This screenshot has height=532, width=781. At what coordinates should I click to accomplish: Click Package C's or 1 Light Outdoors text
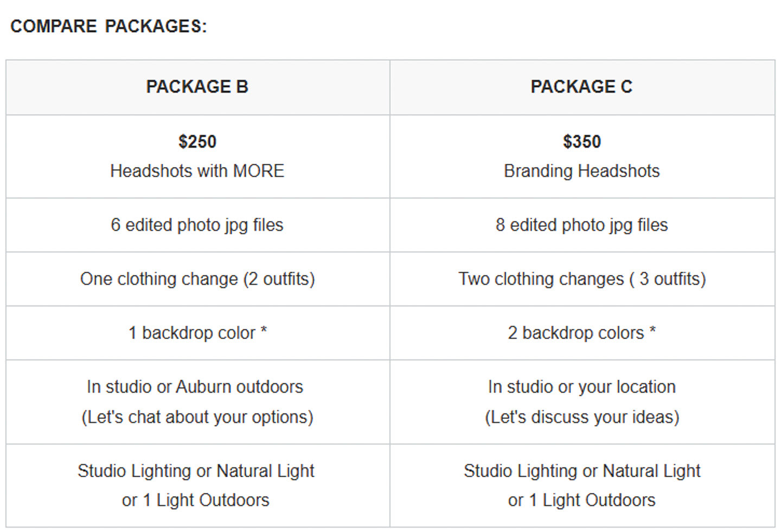coord(581,500)
